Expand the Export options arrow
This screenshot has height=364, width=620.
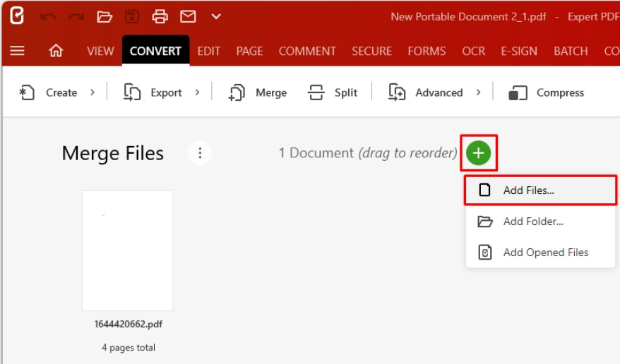tap(197, 92)
